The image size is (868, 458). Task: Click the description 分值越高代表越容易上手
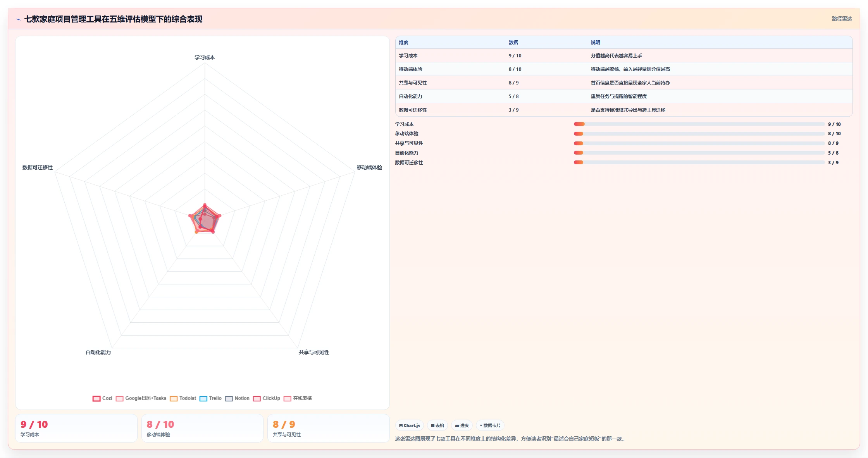[x=616, y=56]
